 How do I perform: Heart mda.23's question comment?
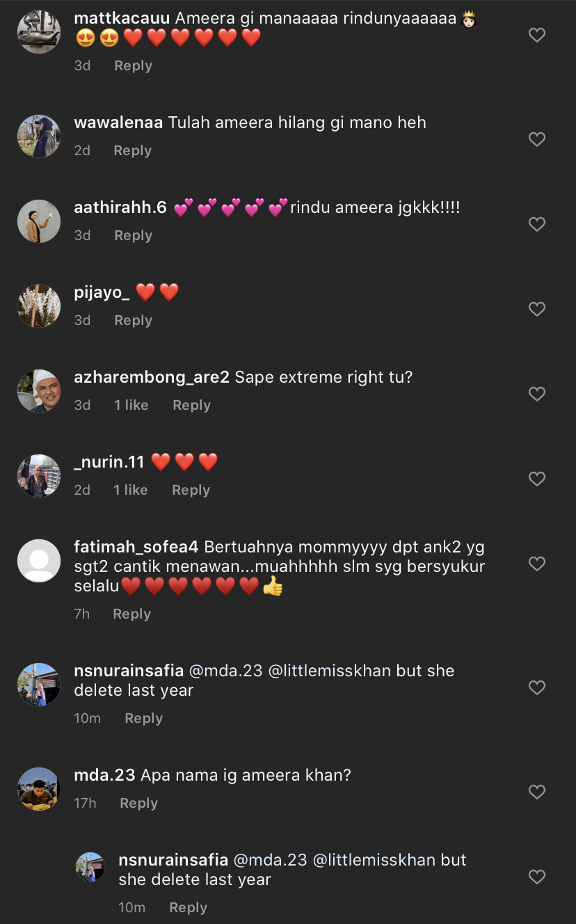pos(536,792)
